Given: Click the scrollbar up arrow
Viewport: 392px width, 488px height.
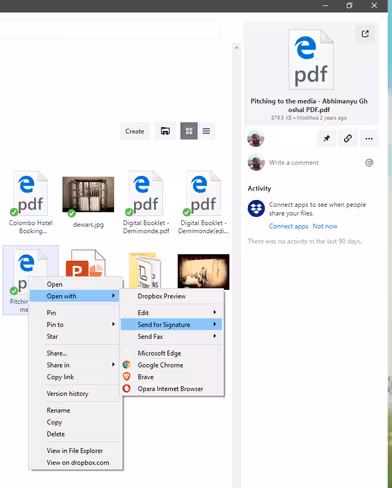Looking at the screenshot, I should point(236,48).
